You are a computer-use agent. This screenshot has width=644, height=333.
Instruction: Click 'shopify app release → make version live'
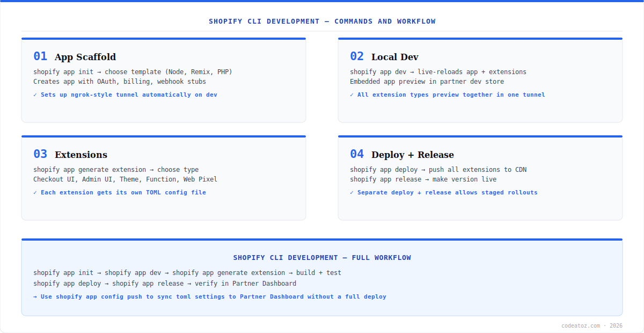(423, 179)
